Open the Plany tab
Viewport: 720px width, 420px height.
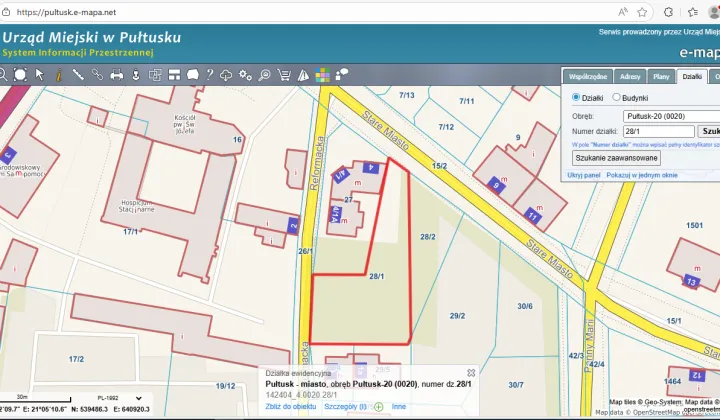pos(661,76)
